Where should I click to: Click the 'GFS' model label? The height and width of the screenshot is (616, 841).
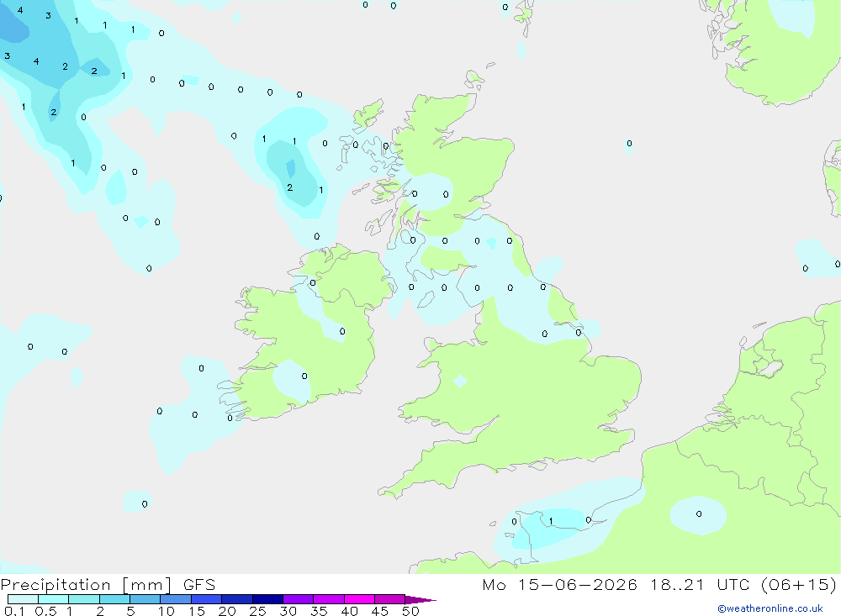[199, 584]
